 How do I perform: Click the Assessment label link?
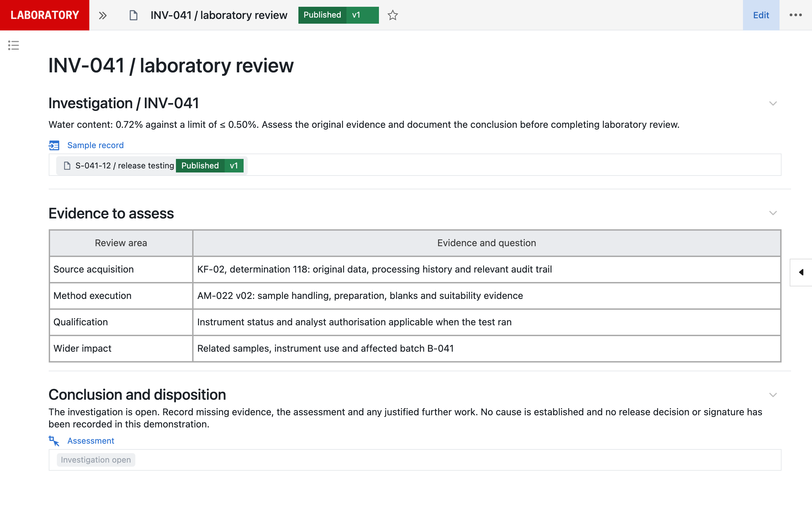[x=91, y=441]
